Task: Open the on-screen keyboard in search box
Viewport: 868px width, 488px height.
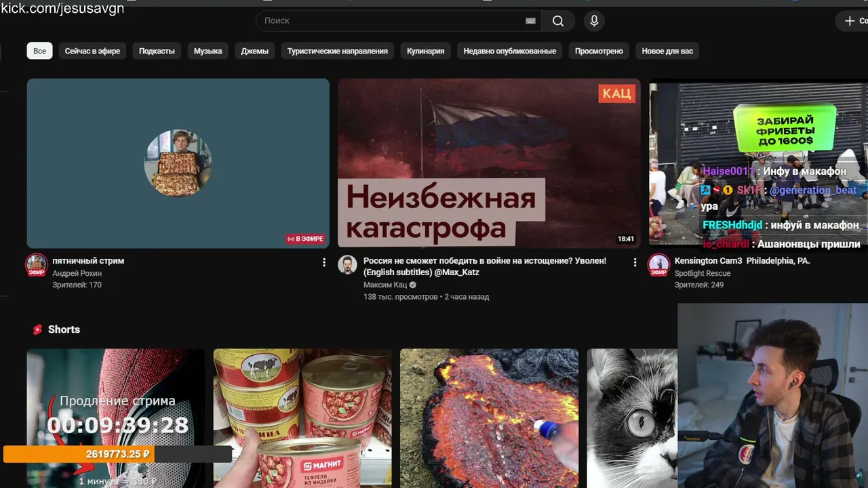Action: point(530,21)
